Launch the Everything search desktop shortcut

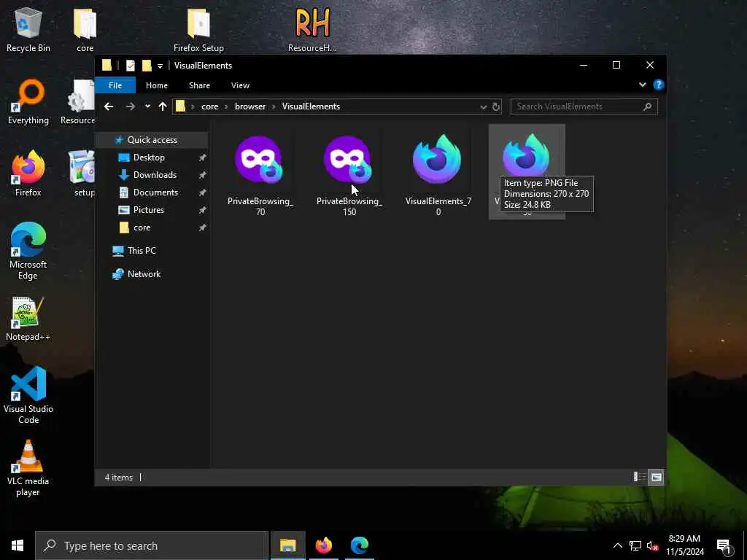(28, 102)
